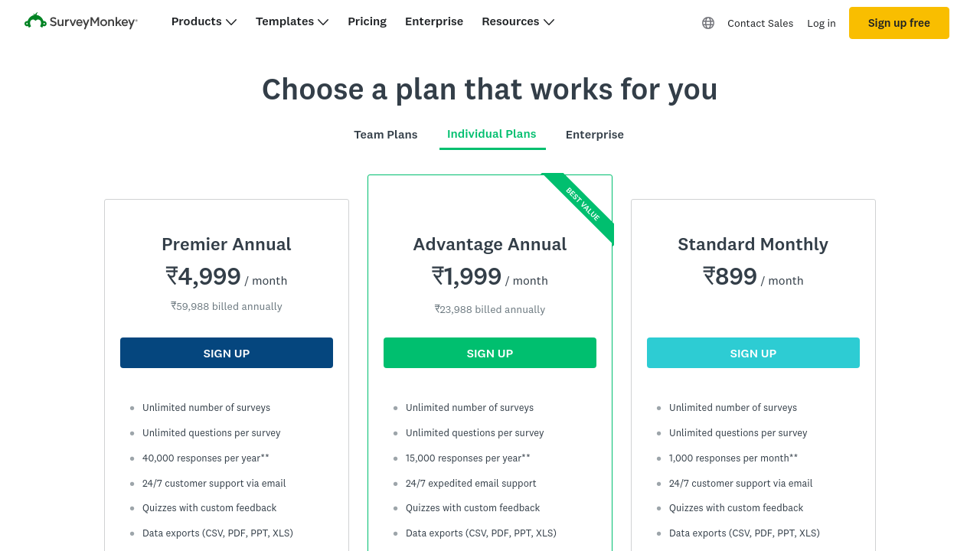Expand the Resources dropdown menu
The width and height of the screenshot is (980, 551).
pos(518,21)
